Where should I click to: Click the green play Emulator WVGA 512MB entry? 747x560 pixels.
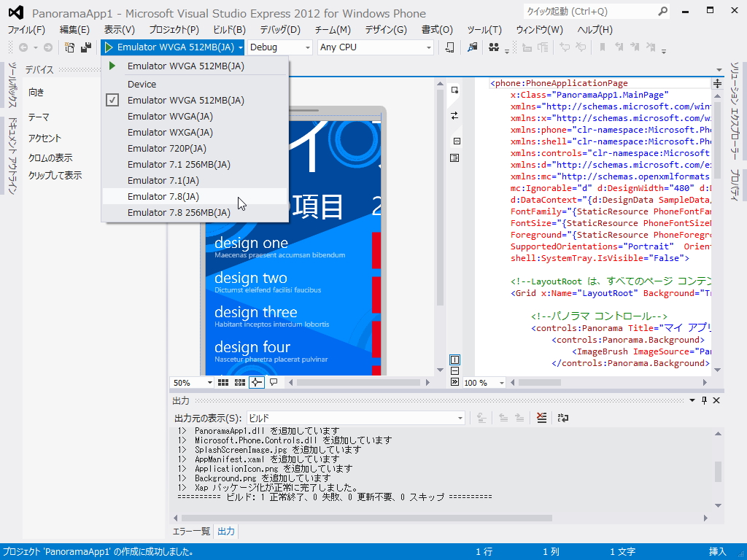(x=195, y=66)
